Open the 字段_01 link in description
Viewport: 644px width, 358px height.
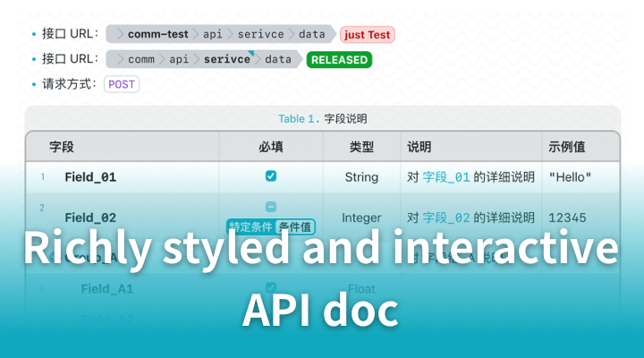[446, 177]
